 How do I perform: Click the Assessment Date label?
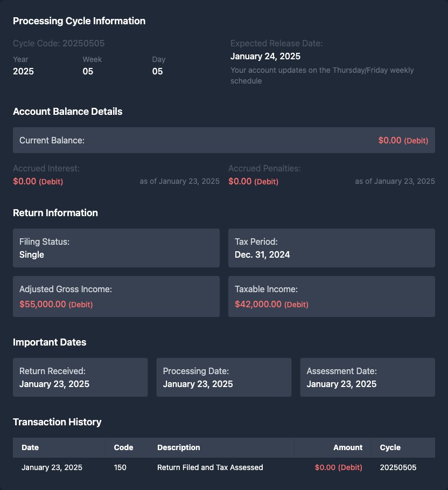341,371
